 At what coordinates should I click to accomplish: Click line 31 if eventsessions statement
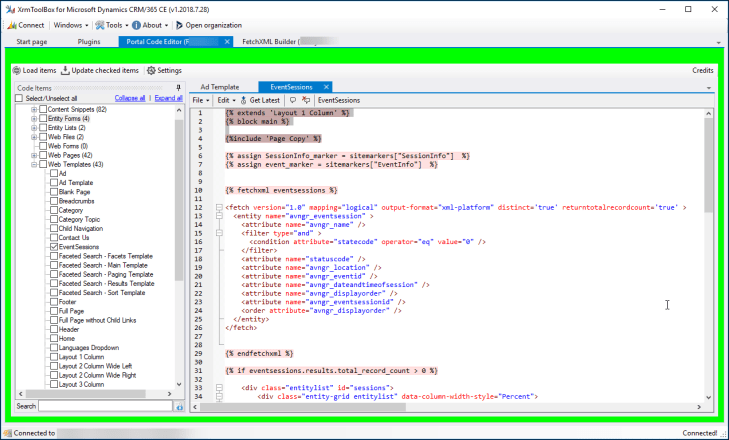coord(331,371)
